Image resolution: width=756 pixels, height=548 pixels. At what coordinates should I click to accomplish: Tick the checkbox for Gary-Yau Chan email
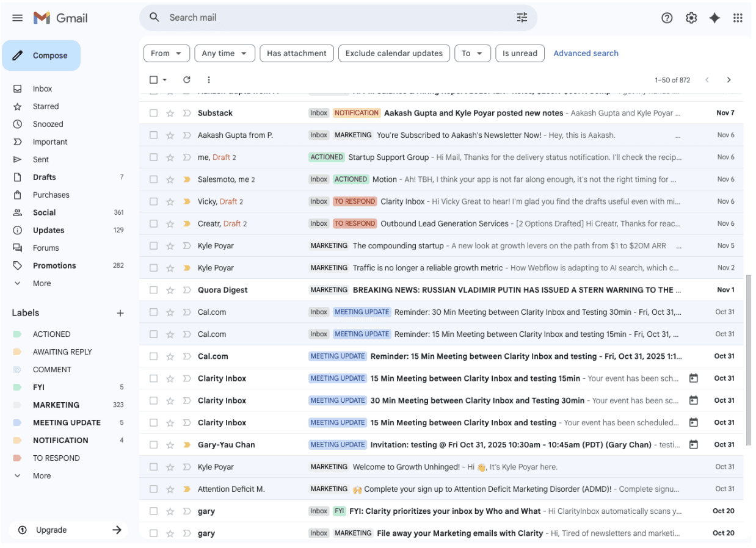coord(153,445)
